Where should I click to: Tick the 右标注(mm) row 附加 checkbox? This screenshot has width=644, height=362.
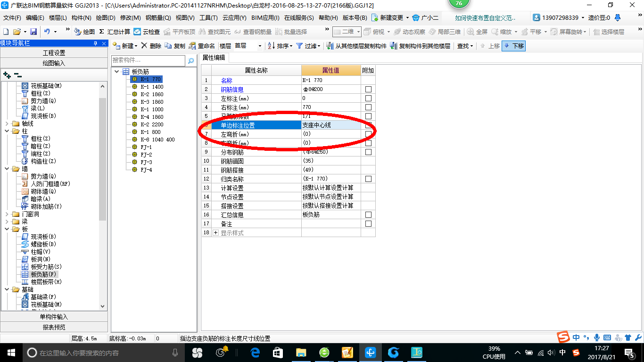coord(368,107)
